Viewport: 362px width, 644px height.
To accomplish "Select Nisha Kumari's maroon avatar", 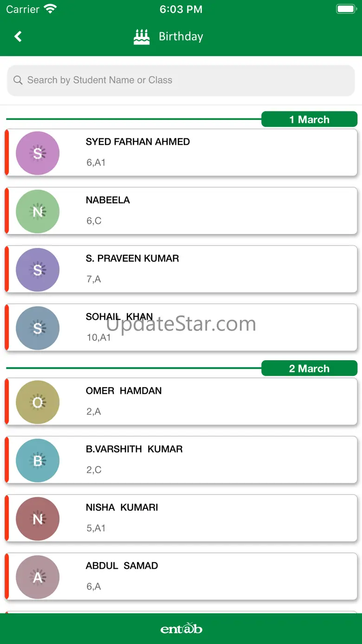I will 38,519.
